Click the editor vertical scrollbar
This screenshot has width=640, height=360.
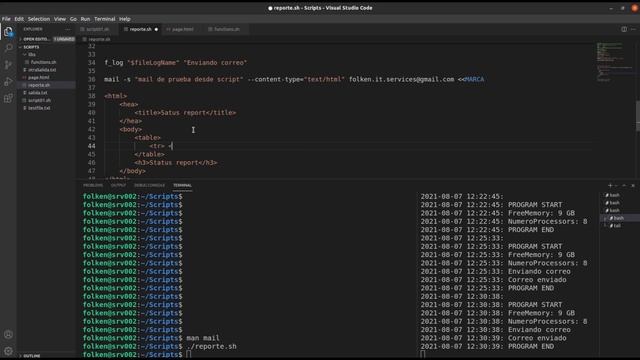point(637,116)
